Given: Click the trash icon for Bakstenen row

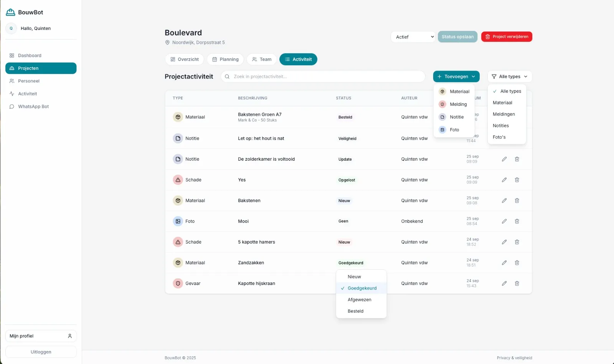Looking at the screenshot, I should point(517,201).
